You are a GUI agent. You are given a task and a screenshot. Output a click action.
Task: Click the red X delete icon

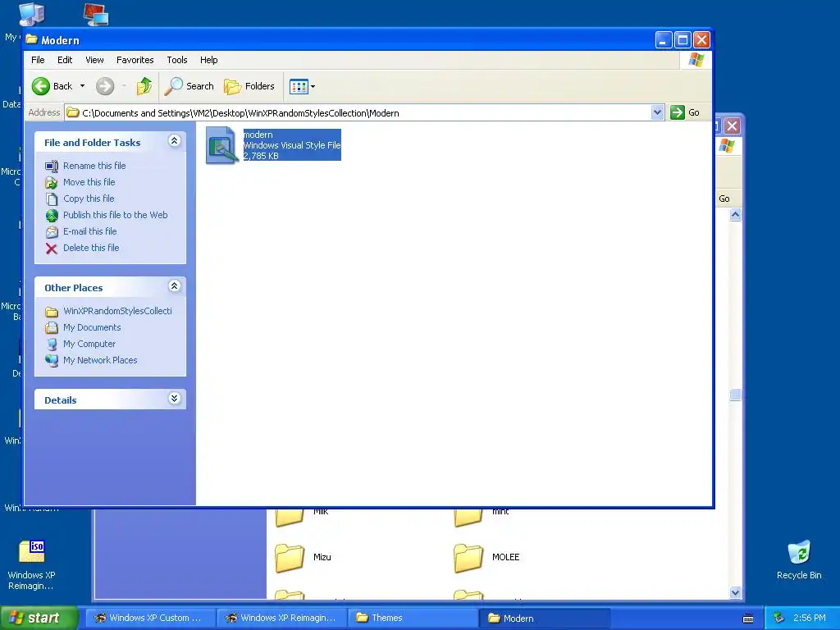[x=52, y=249]
